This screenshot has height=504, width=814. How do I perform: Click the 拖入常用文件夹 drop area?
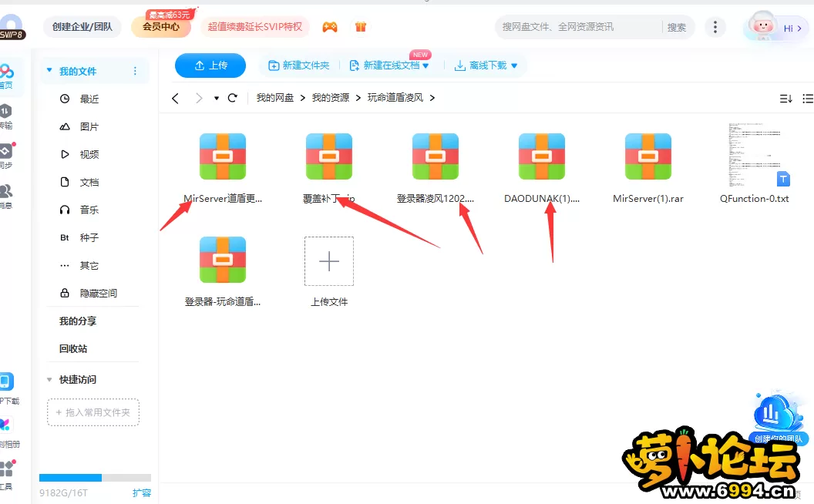tap(93, 412)
